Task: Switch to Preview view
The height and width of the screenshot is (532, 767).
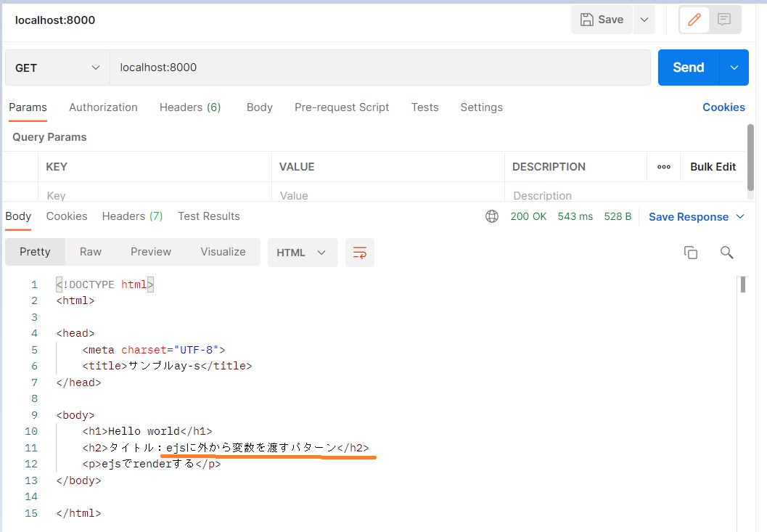Action: tap(151, 252)
